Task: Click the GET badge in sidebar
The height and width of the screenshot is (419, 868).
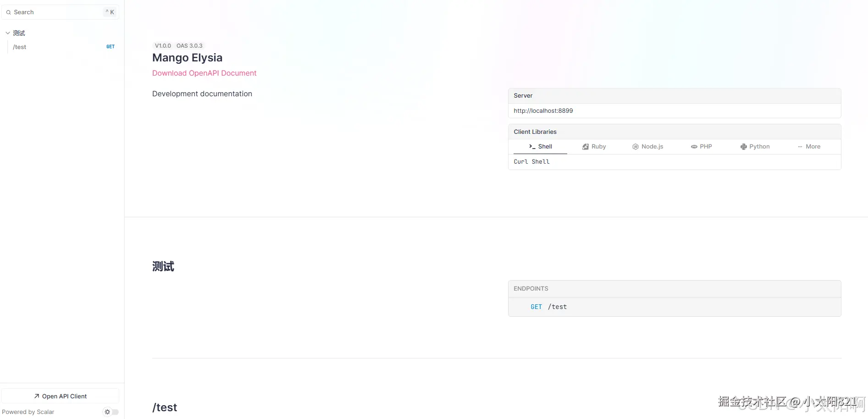Action: click(111, 47)
